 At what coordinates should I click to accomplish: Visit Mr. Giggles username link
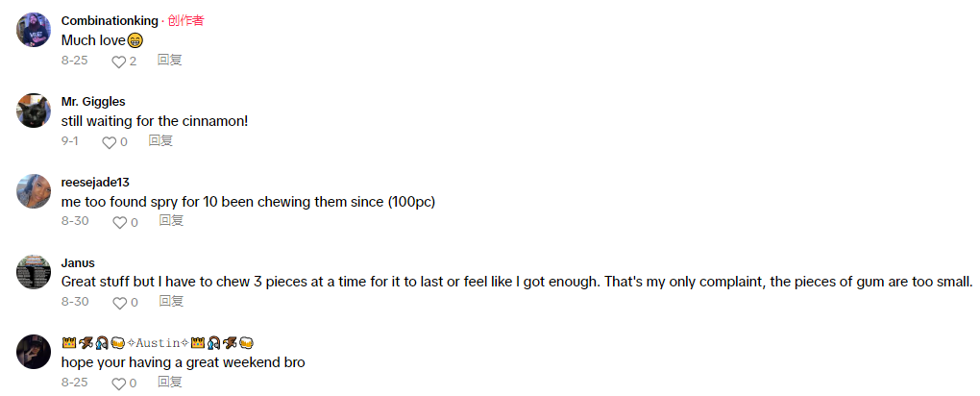click(93, 102)
